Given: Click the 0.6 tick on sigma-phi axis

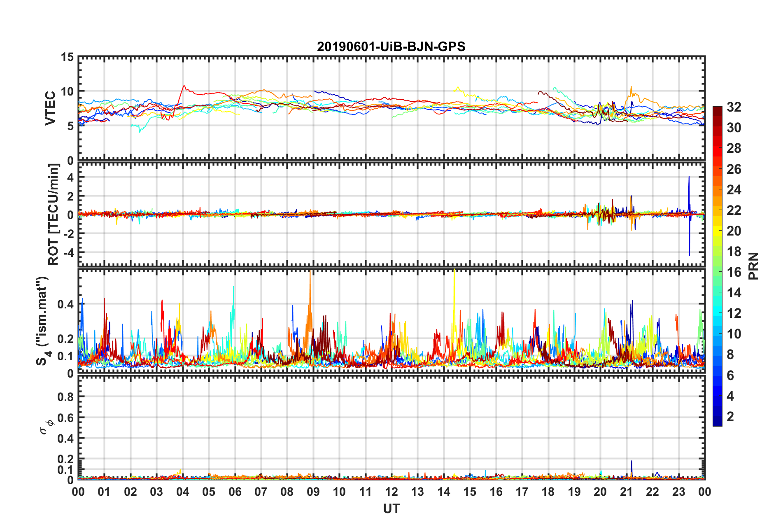Looking at the screenshot, I should click(65, 418).
